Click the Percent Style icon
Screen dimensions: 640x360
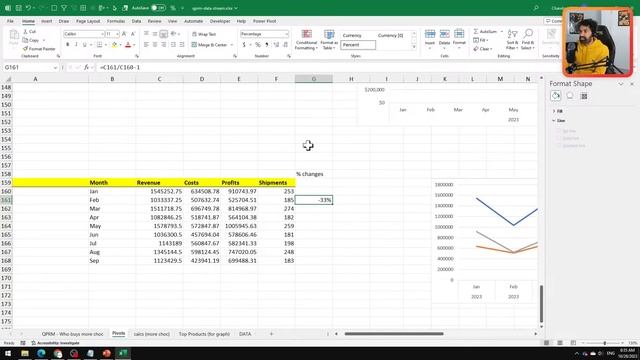tap(258, 44)
